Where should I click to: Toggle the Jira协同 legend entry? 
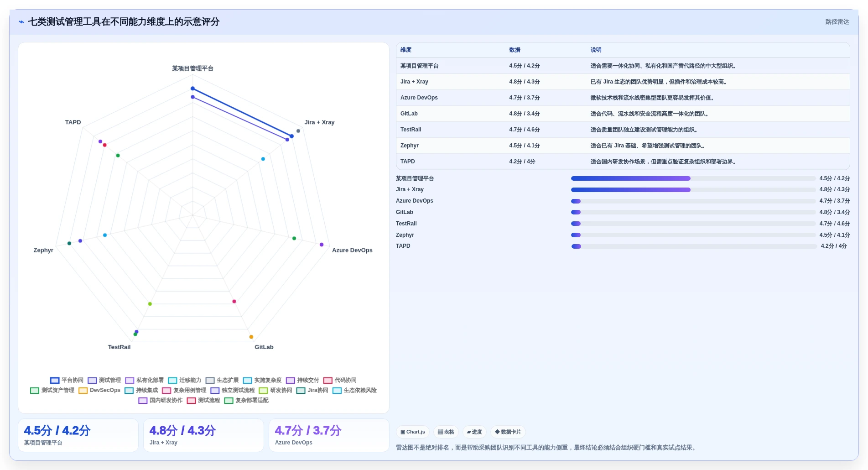[312, 390]
